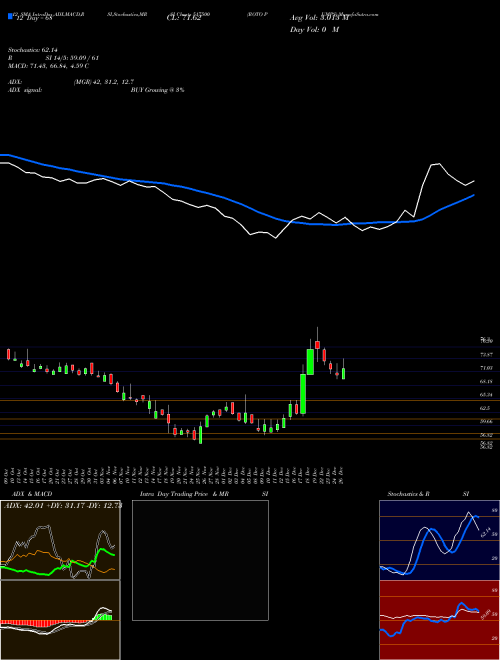500x660 pixels.
Task: Open the red RSI chart panel
Action: pyautogui.click(x=439, y=620)
